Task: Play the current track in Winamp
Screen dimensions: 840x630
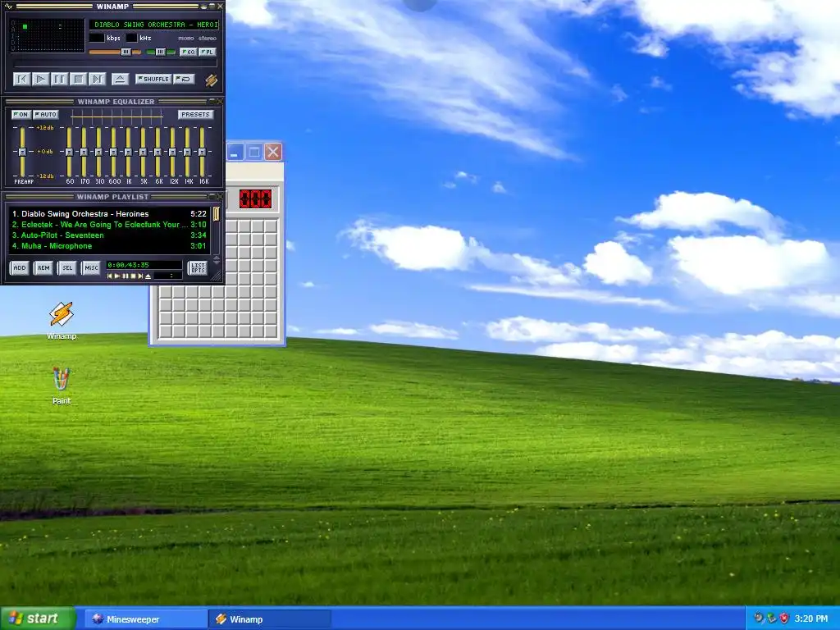Action: coord(40,80)
